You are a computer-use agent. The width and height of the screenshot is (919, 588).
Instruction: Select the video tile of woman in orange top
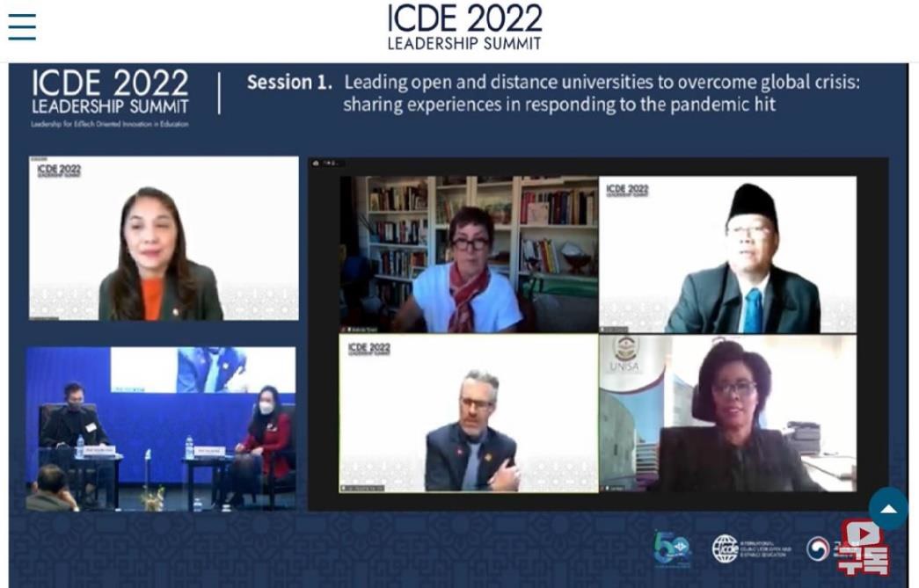coord(164,238)
